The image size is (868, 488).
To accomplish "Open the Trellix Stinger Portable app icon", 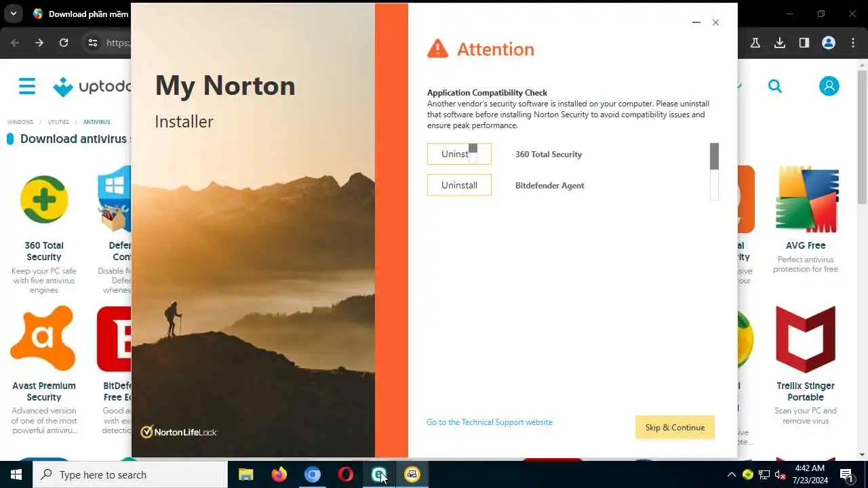I will [806, 339].
